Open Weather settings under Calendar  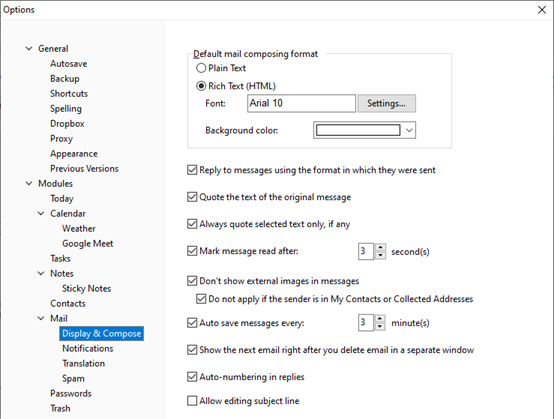coord(79,229)
